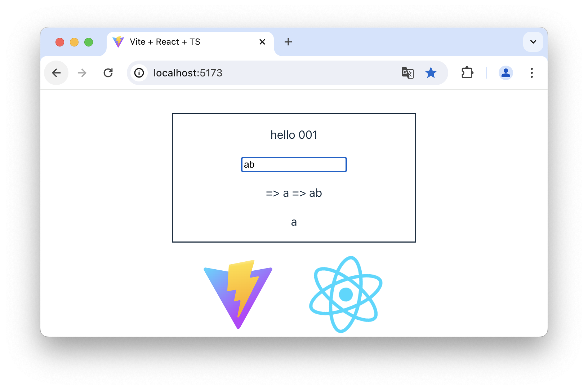The height and width of the screenshot is (390, 588).
Task: Reload the localhost page
Action: tap(108, 73)
